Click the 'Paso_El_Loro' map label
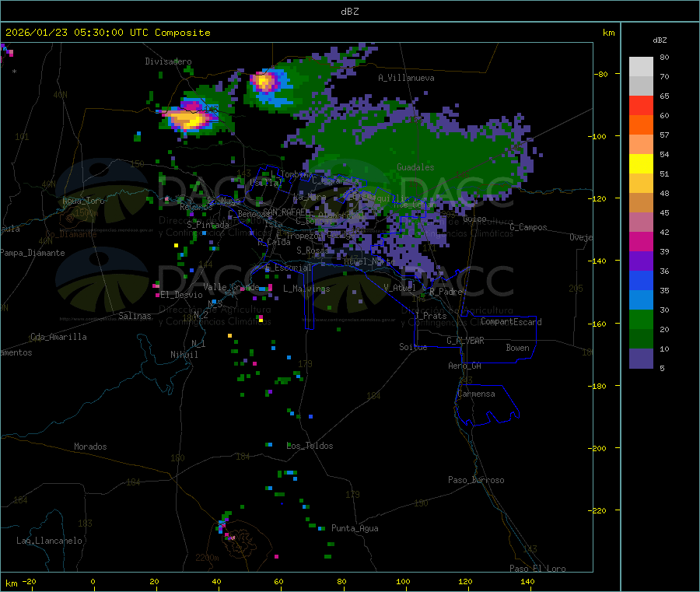 538,569
